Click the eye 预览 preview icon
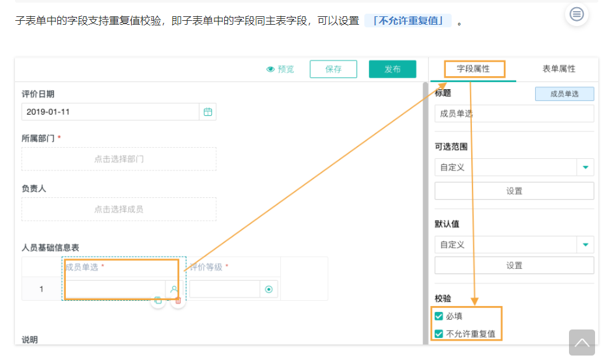This screenshot has height=364, width=612. point(270,70)
